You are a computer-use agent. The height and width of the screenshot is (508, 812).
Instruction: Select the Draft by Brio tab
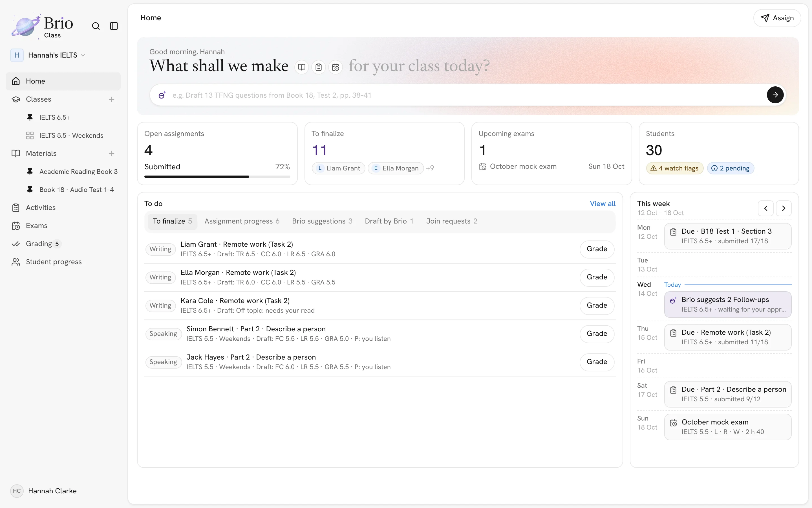389,221
